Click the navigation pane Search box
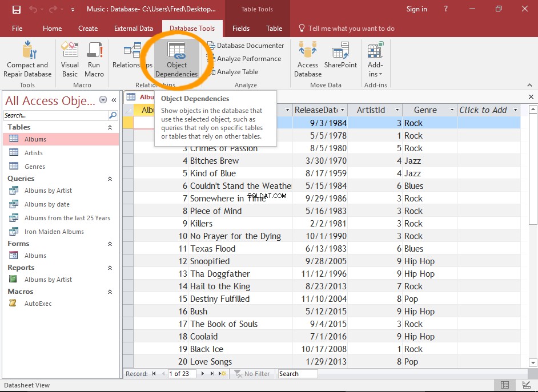 (x=55, y=115)
